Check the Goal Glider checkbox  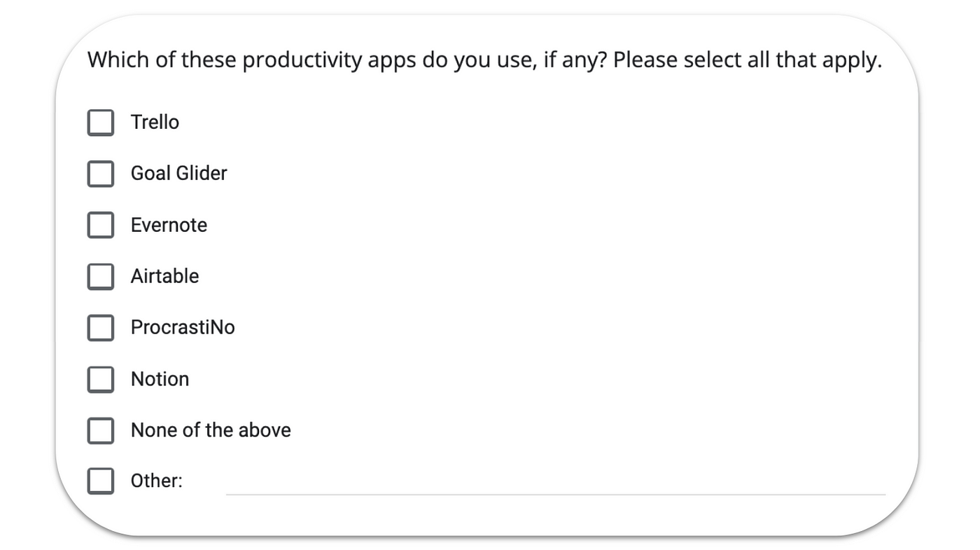click(100, 174)
